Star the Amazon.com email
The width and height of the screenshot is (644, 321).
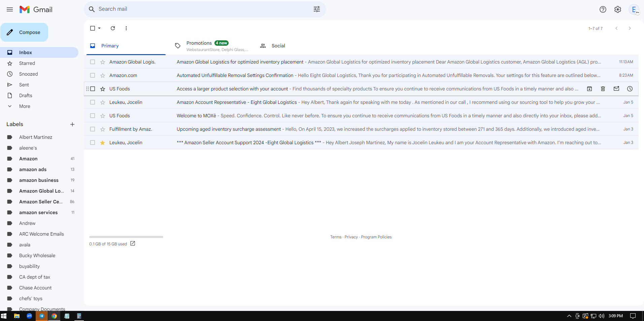[x=103, y=75]
